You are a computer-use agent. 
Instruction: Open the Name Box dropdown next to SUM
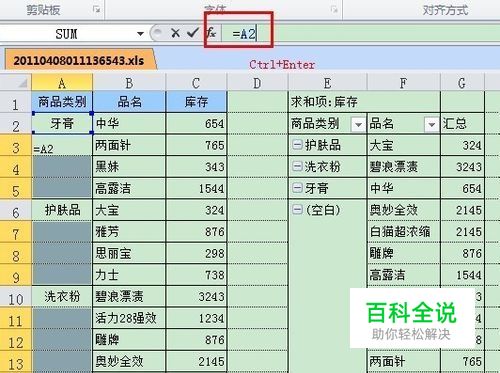pos(140,34)
